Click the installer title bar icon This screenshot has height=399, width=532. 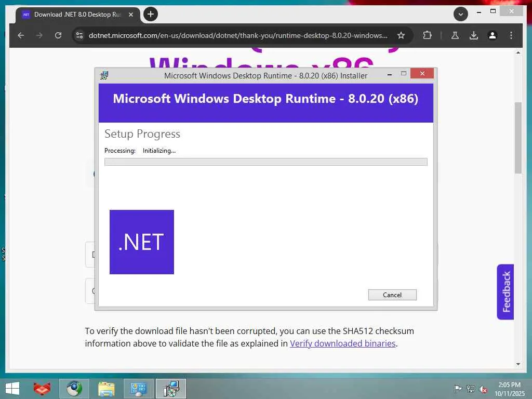(104, 75)
